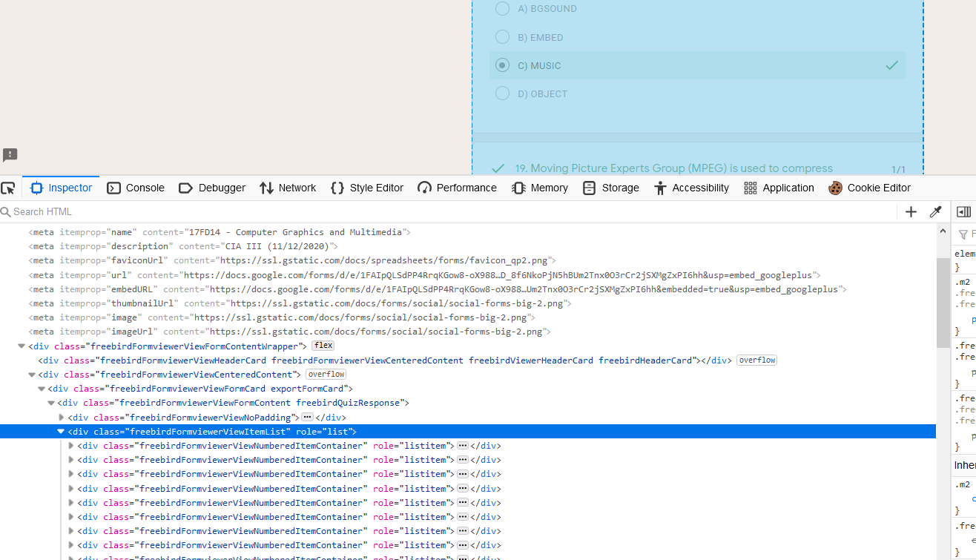
Task: Open the Accessibility tab
Action: [691, 188]
